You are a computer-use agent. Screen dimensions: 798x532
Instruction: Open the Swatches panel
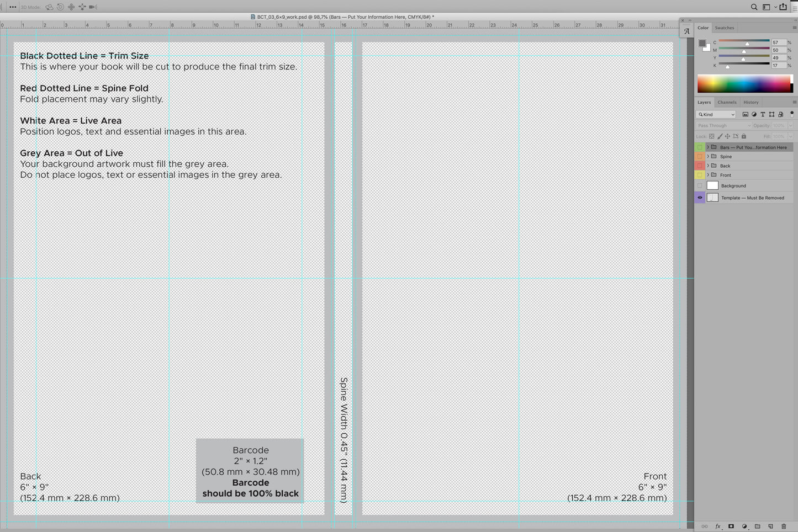click(725, 28)
